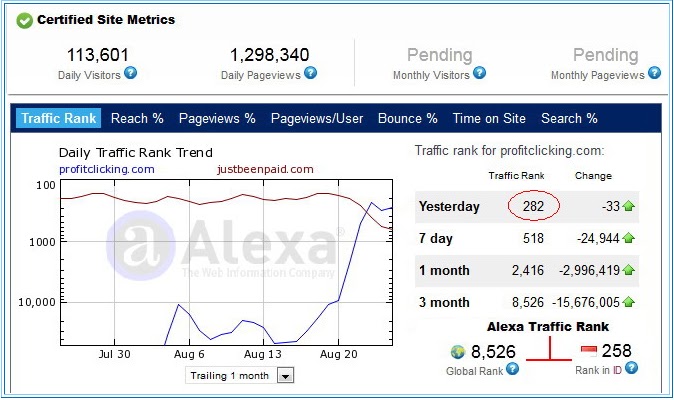Click the 258 country rank number
674x400 pixels.
616,351
